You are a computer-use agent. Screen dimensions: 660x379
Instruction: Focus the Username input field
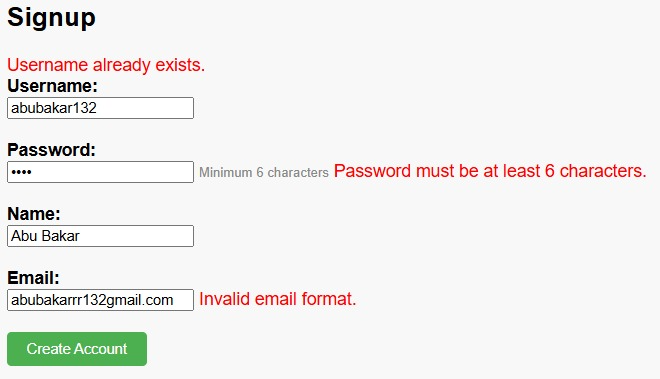[100, 108]
